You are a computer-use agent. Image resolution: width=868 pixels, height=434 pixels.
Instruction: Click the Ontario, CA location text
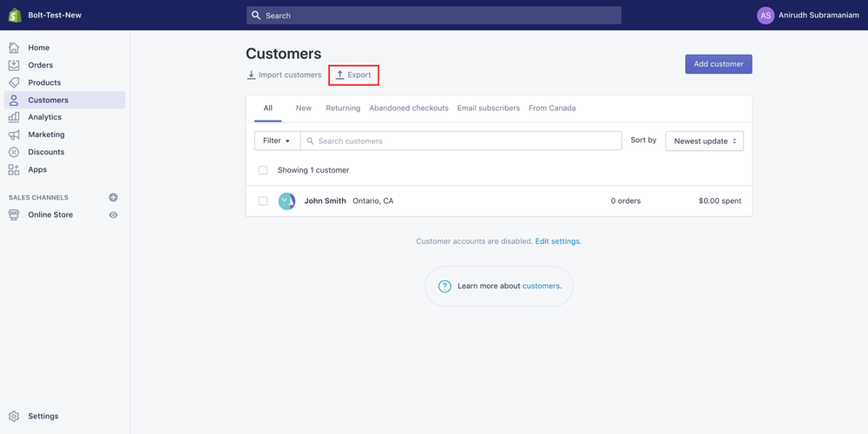pos(373,201)
